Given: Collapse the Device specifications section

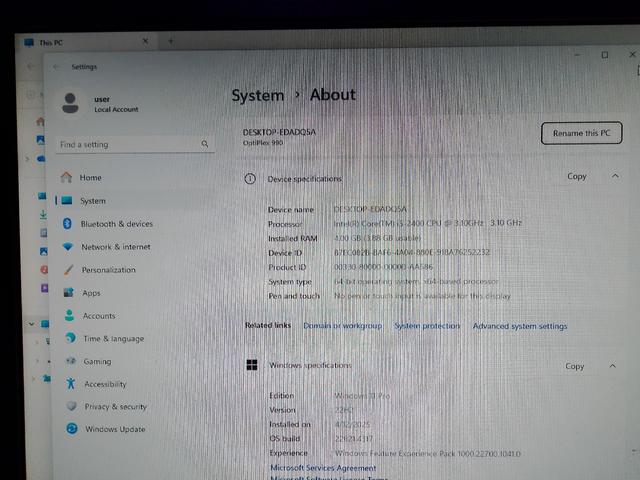Looking at the screenshot, I should [x=615, y=176].
